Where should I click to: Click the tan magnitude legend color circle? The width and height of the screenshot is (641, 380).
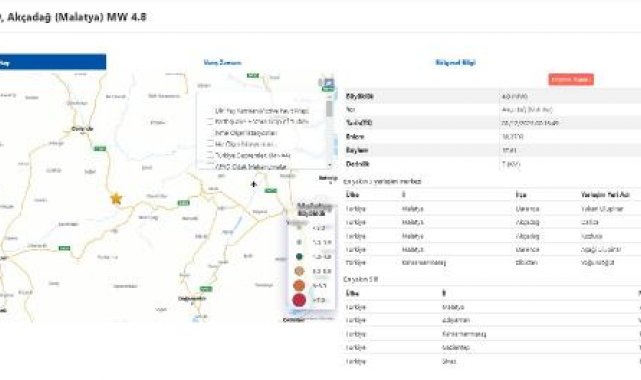[299, 271]
